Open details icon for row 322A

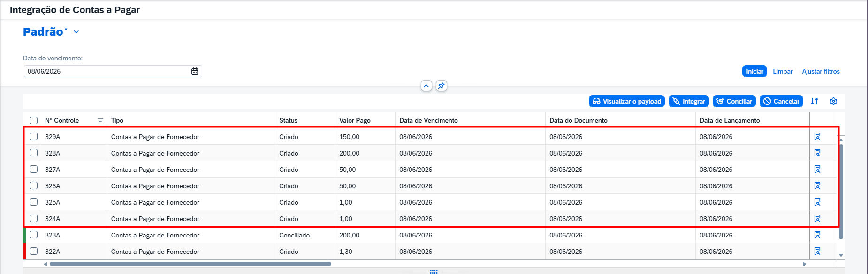tap(817, 251)
